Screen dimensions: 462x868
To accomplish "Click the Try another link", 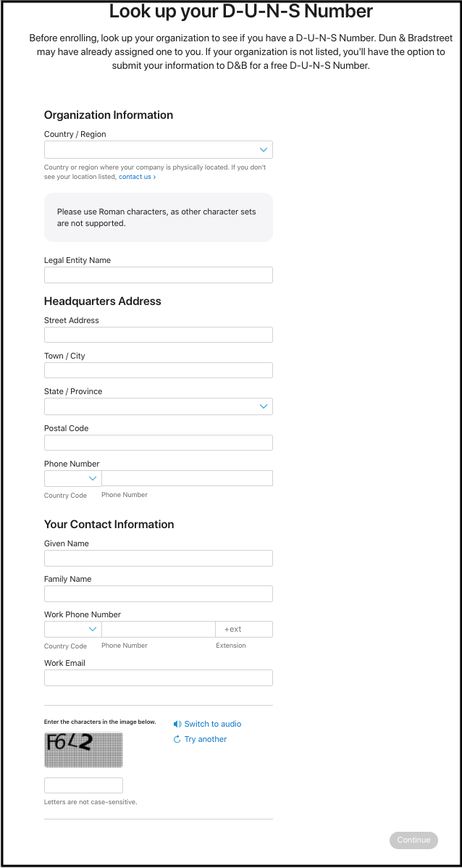I will [206, 739].
